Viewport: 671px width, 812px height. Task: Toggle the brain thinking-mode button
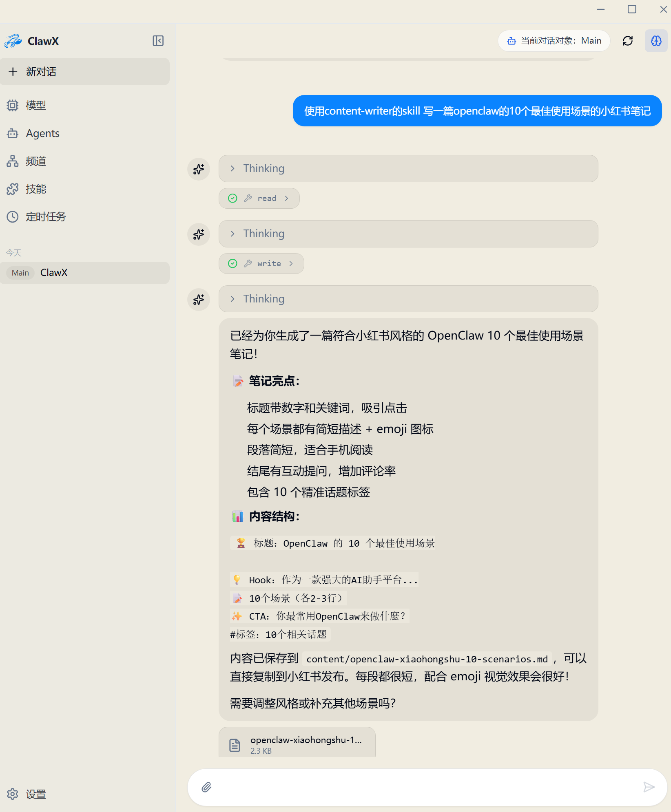(x=656, y=41)
